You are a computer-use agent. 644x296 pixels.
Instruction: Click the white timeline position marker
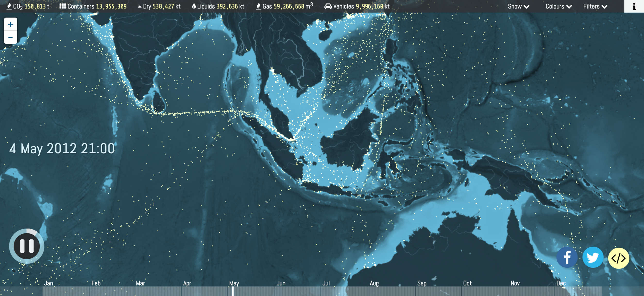(233, 291)
